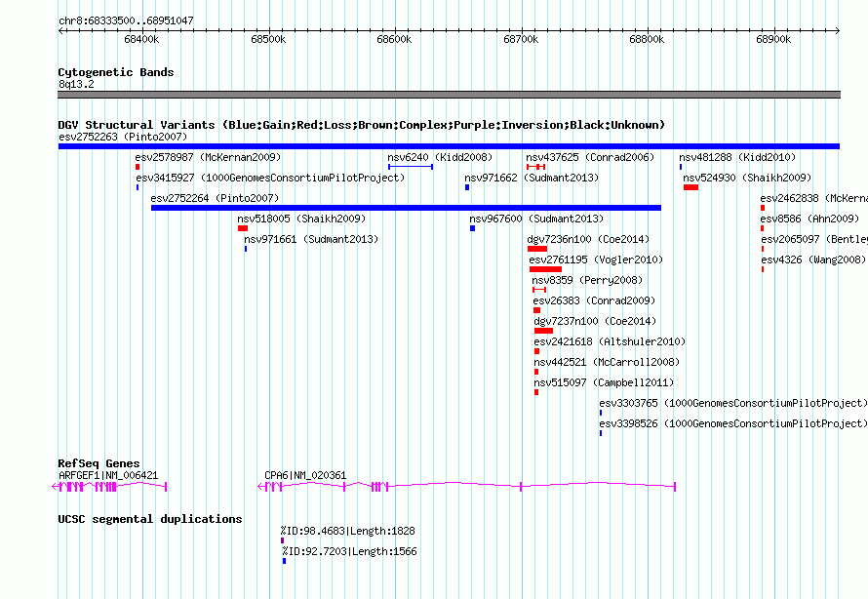Click the DGV Structural Variants track heading
This screenshot has height=599, width=868.
click(x=362, y=125)
